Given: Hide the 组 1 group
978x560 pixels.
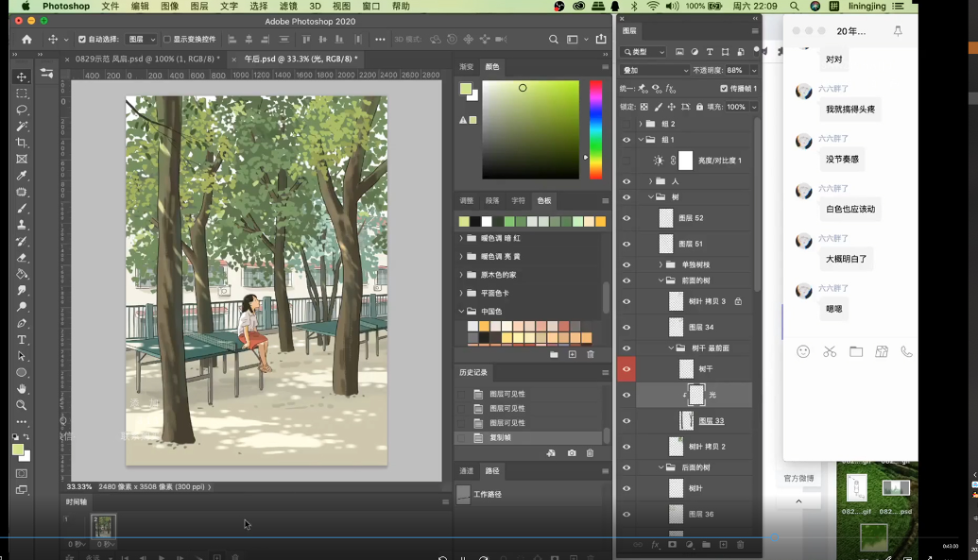Looking at the screenshot, I should click(x=626, y=140).
